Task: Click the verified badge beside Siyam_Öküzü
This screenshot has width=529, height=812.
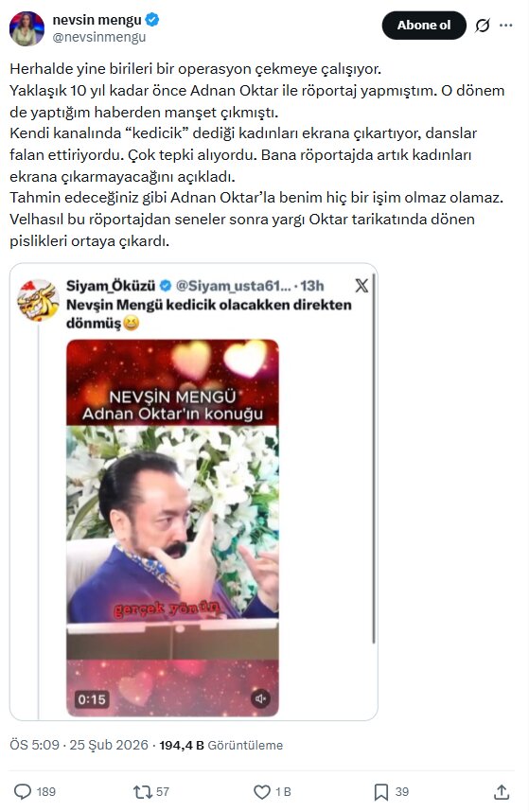Action: [x=165, y=286]
